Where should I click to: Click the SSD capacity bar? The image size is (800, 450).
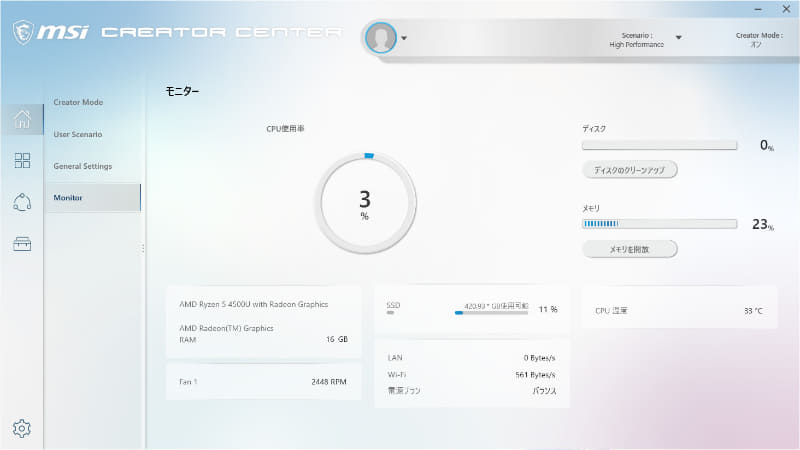click(491, 313)
